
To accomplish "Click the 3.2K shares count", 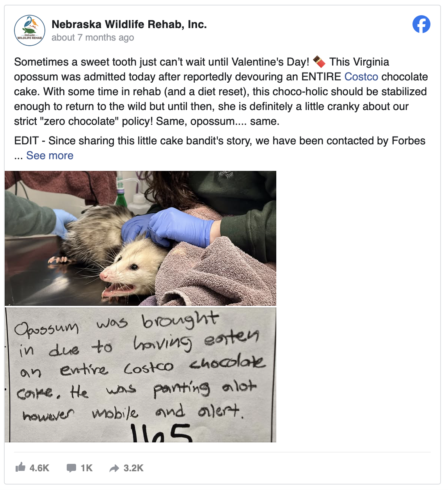I will pyautogui.click(x=133, y=468).
